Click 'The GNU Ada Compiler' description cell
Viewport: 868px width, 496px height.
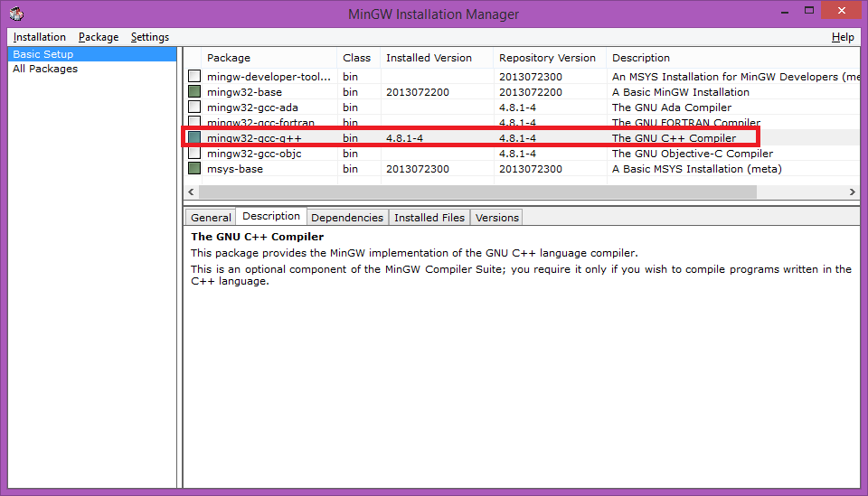click(x=672, y=108)
